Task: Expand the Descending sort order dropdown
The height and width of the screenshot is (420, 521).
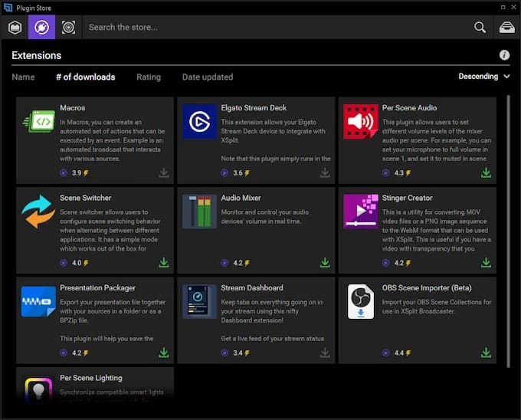Action: pos(484,77)
